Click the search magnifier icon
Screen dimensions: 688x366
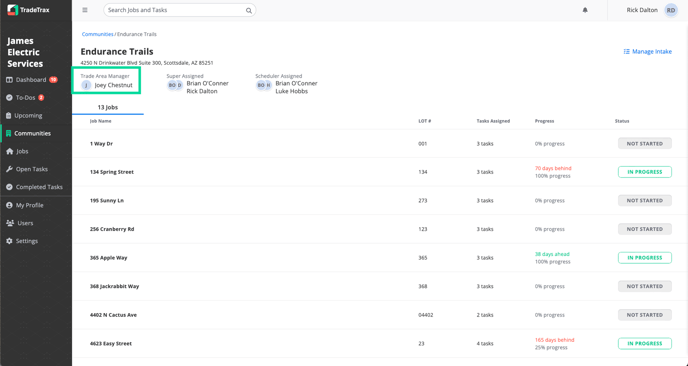point(249,11)
